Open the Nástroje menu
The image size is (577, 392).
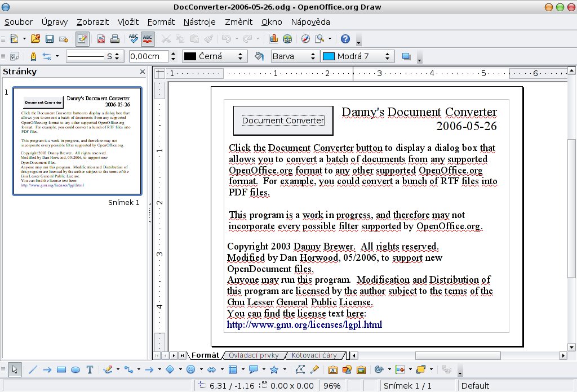(199, 22)
